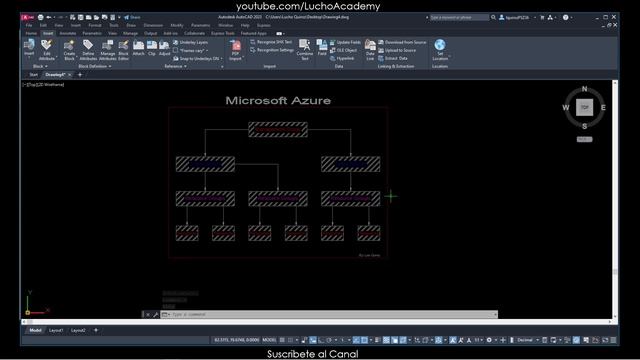The width and height of the screenshot is (640, 360).
Task: Click the Share button in the title bar
Action: pos(132,17)
